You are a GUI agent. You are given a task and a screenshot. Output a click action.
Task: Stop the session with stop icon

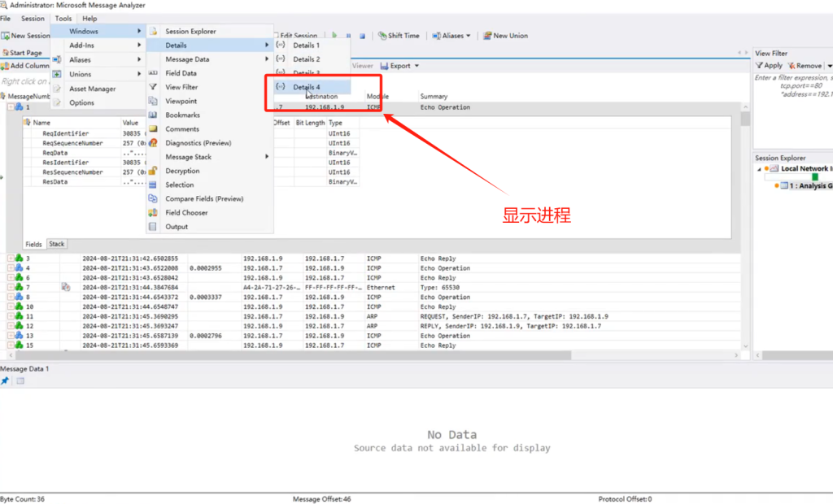[x=362, y=36]
